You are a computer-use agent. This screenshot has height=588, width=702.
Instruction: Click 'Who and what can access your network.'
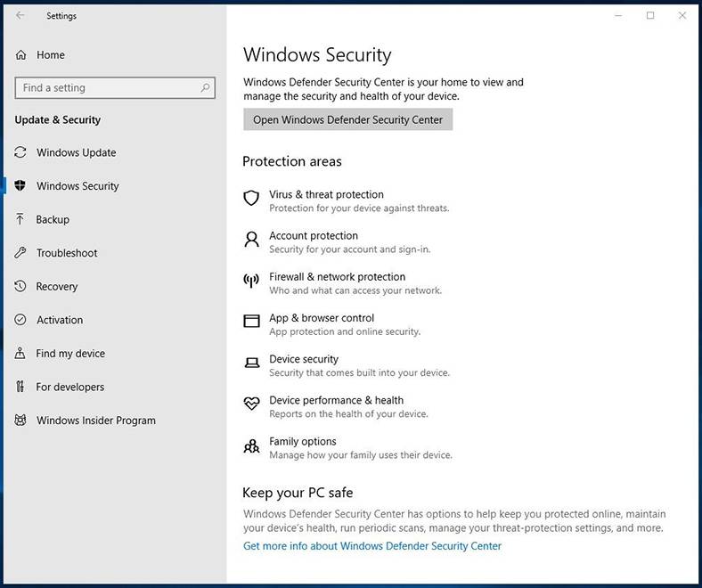click(355, 290)
